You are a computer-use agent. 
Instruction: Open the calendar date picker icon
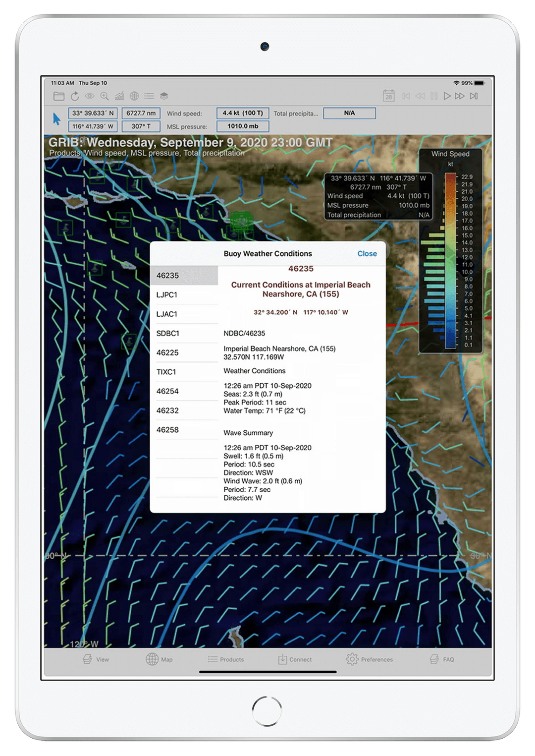389,96
